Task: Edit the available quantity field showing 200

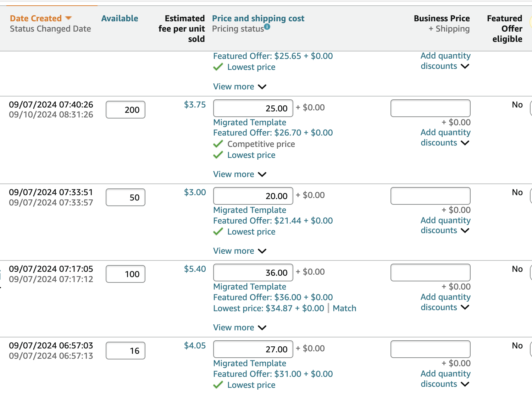Action: 126,110
